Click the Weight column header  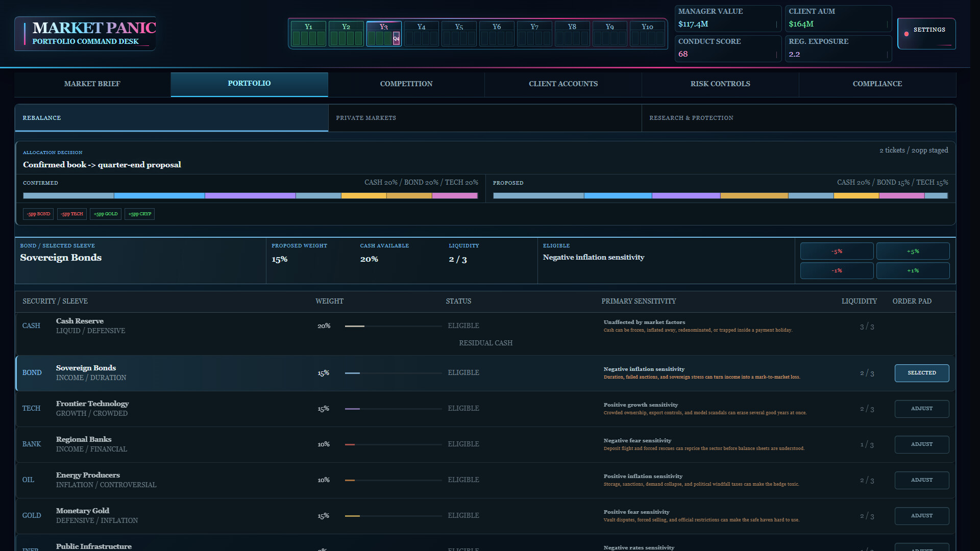(x=329, y=302)
